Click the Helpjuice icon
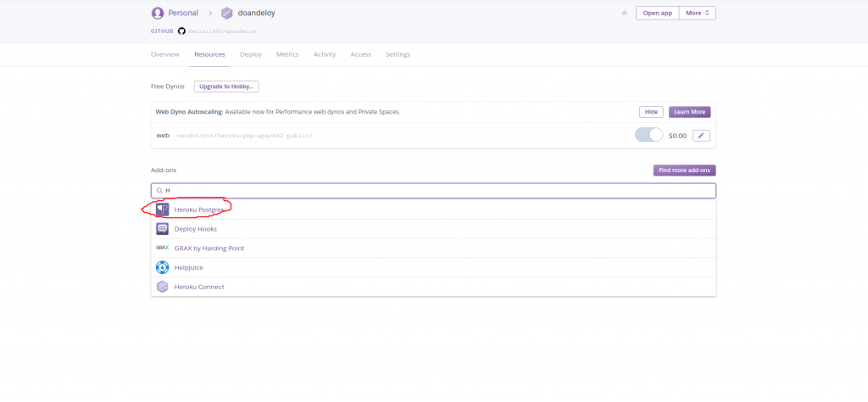The width and height of the screenshot is (868, 402). pos(162,267)
